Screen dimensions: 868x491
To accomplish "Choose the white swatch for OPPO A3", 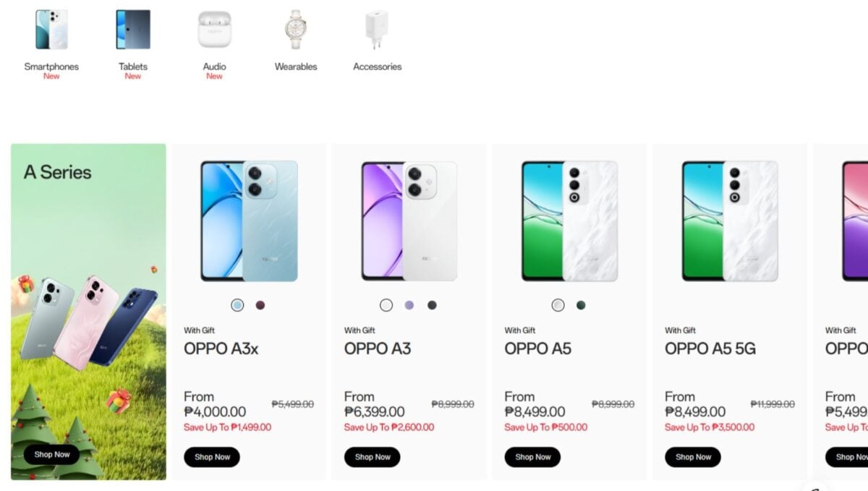I will [x=388, y=305].
